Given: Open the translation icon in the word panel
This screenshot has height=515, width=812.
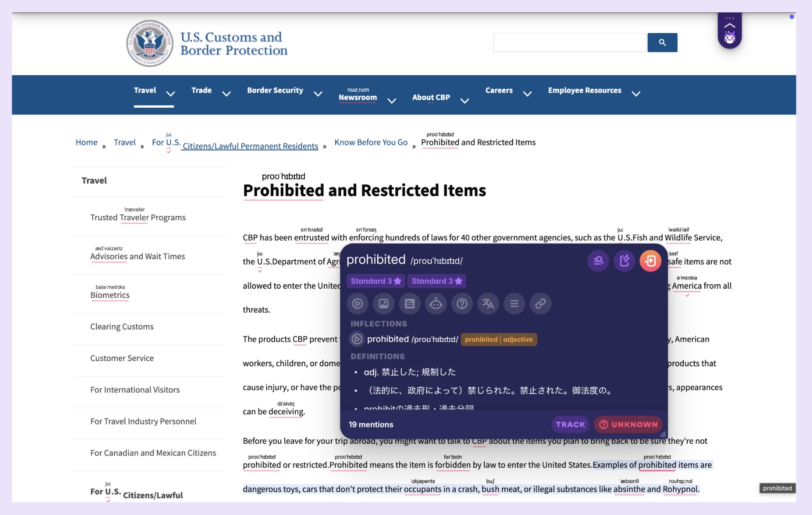Looking at the screenshot, I should (x=488, y=303).
